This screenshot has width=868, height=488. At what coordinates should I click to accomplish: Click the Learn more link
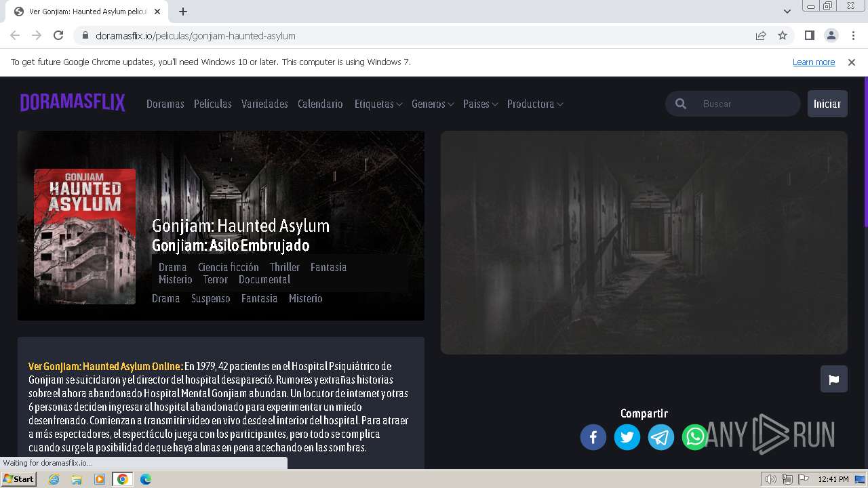point(814,62)
